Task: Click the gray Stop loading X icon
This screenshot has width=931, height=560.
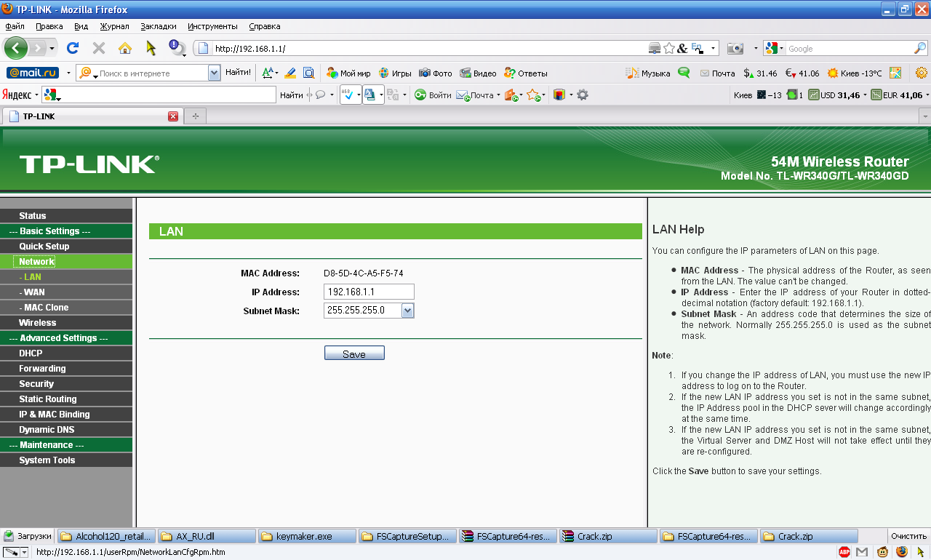Action: tap(99, 48)
